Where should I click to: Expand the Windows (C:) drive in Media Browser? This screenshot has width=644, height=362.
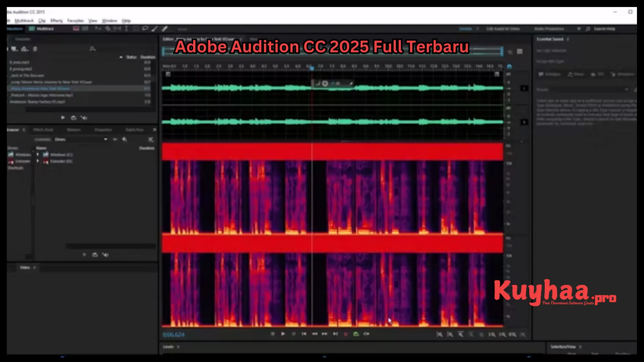38,155
